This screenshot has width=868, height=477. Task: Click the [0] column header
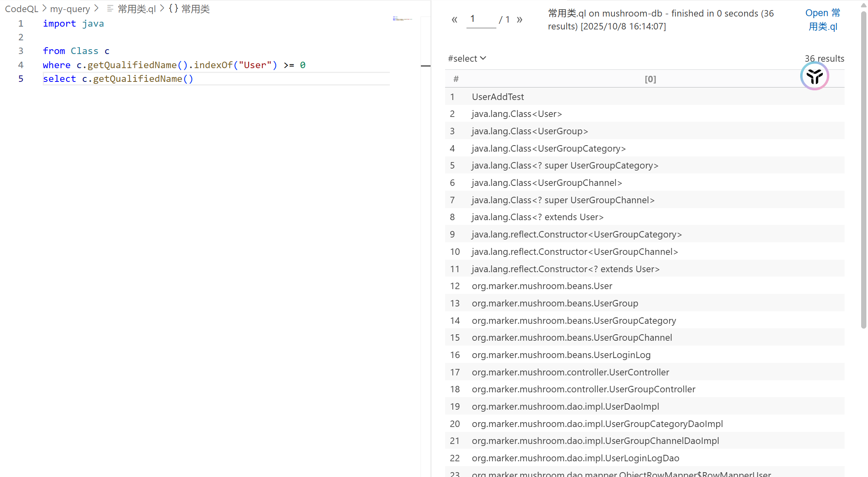pos(650,79)
